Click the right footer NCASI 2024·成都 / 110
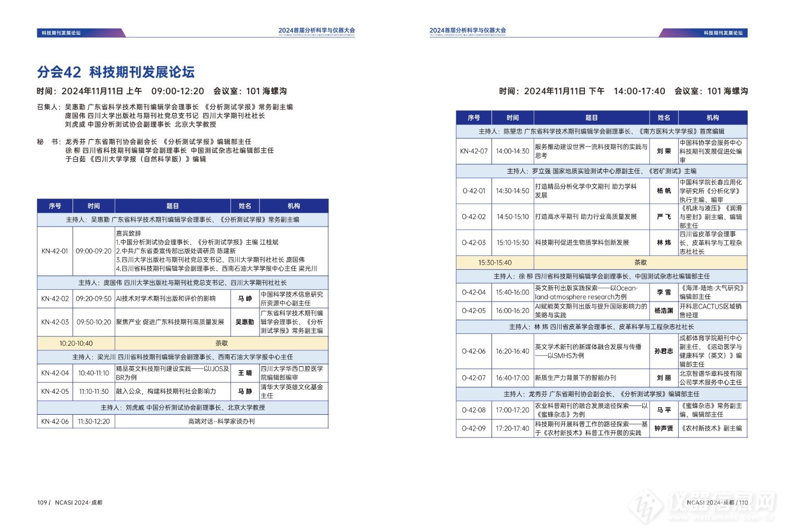 click(x=717, y=503)
